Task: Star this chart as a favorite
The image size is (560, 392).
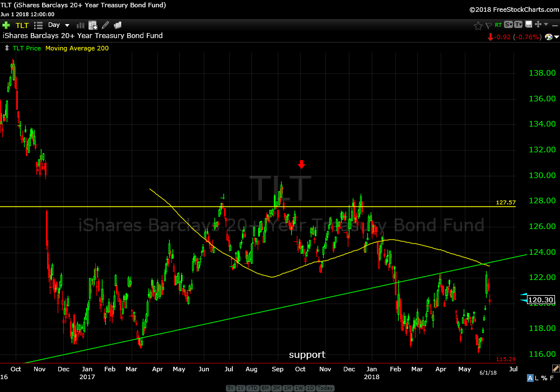Action: [x=478, y=25]
